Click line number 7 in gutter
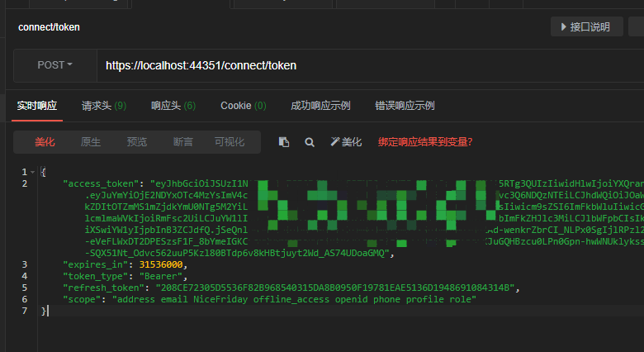644x352 pixels. coord(25,311)
